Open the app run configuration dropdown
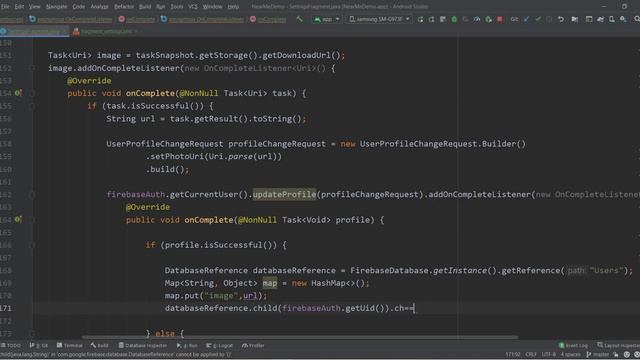Viewport: 640px width, 360px height. 326,19
